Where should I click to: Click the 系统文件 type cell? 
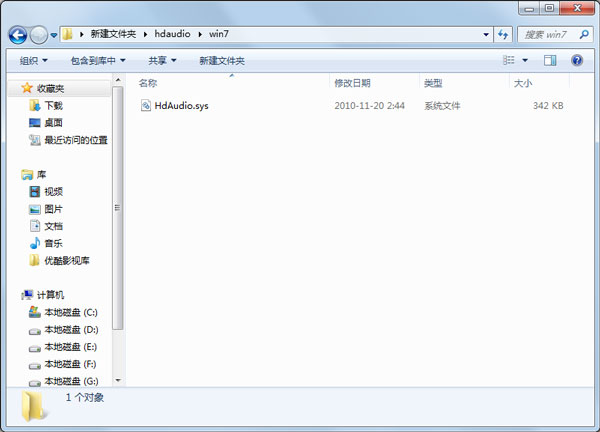coord(442,106)
